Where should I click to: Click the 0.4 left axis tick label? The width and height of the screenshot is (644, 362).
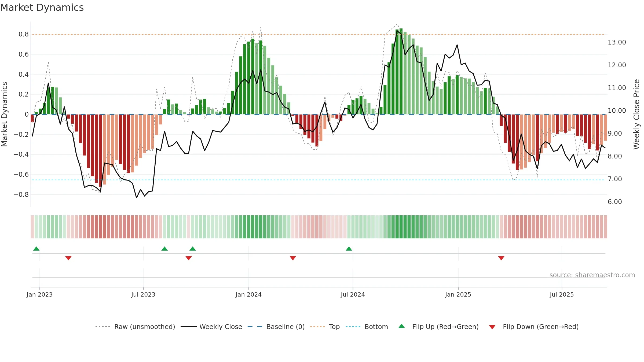coord(24,74)
